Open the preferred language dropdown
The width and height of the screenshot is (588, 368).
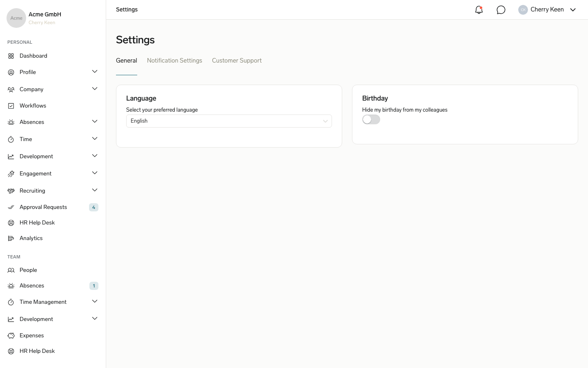pos(229,121)
